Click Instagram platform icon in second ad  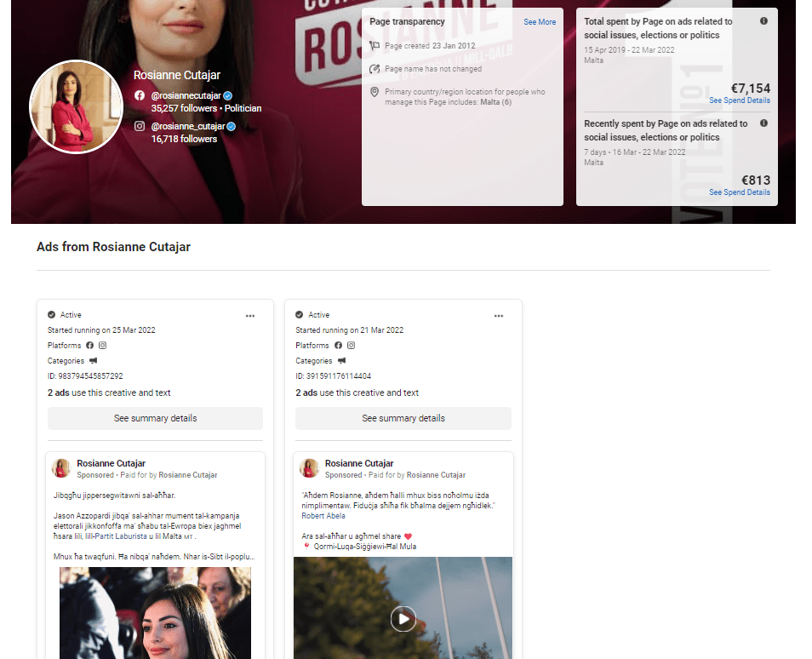click(351, 346)
